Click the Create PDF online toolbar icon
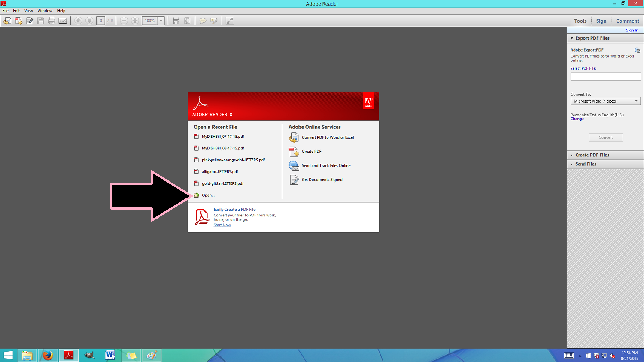 point(18,21)
